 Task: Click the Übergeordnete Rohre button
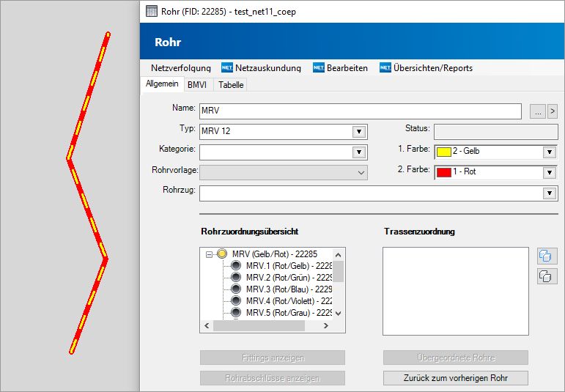456,358
